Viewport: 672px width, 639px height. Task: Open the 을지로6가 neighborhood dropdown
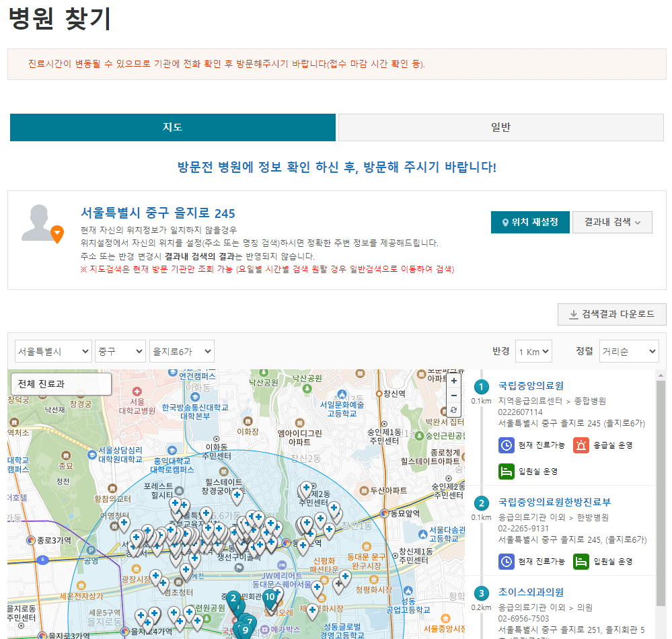click(x=182, y=351)
